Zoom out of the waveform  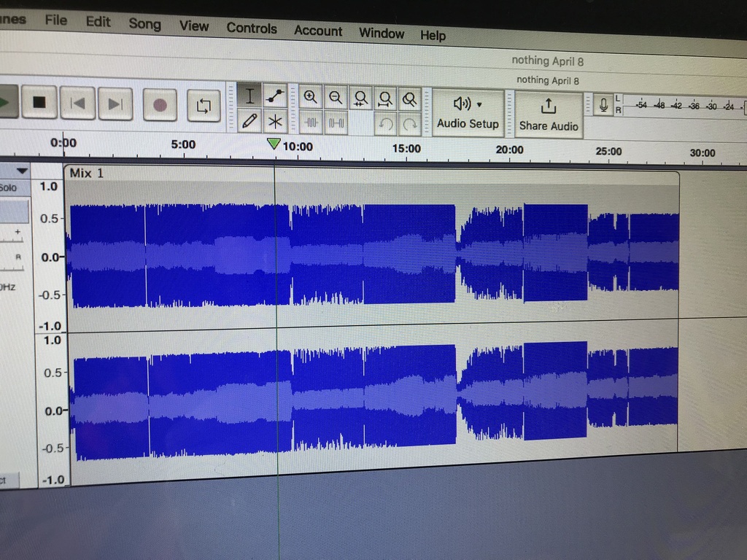click(x=336, y=98)
